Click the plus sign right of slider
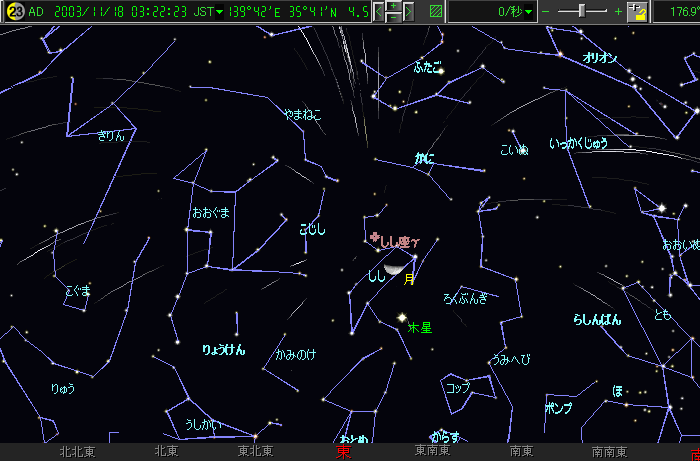This screenshot has height=461, width=700. pyautogui.click(x=618, y=12)
